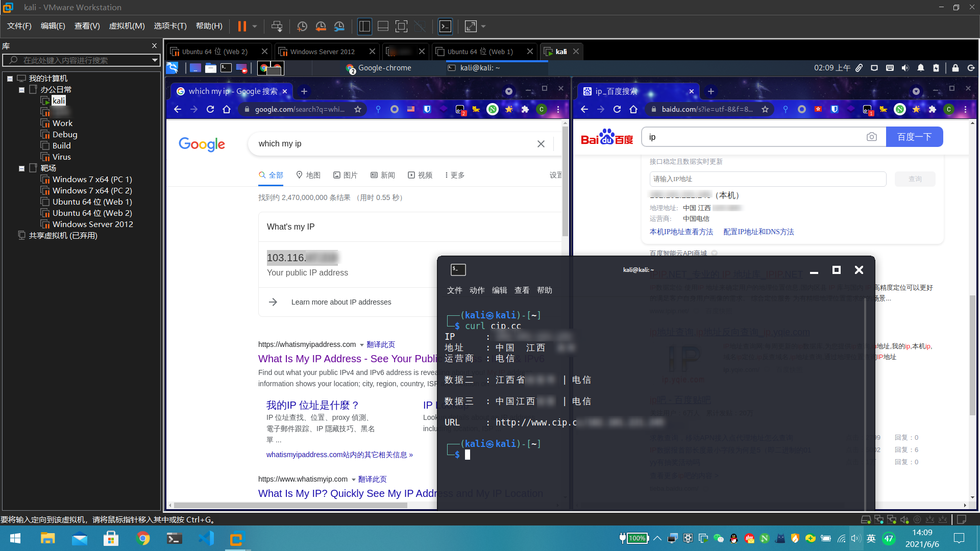
Task: Open the 虚拟机(M) menu
Action: coord(127,26)
